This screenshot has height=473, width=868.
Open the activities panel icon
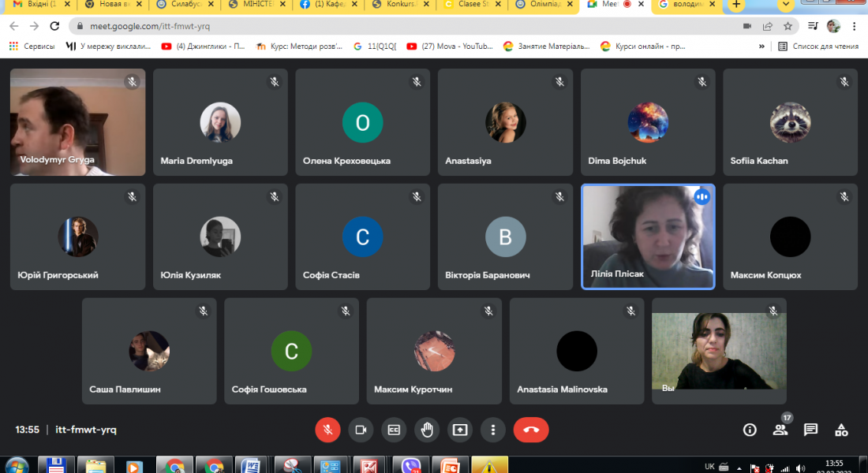pos(841,430)
